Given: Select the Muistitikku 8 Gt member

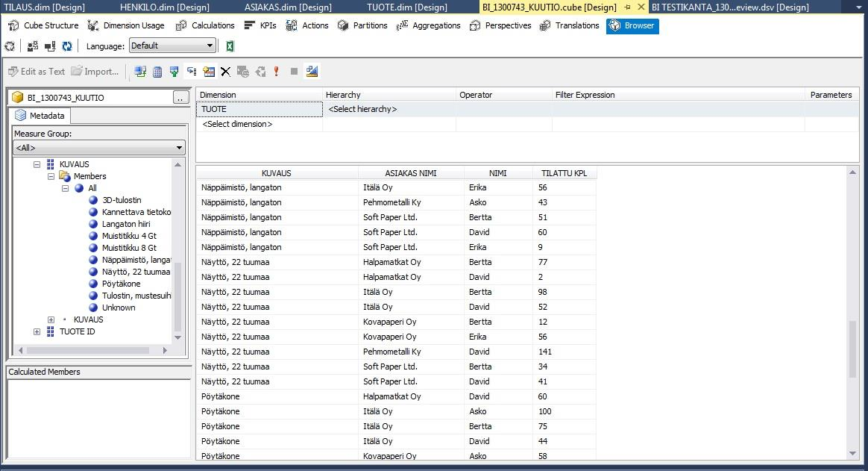Looking at the screenshot, I should (129, 248).
